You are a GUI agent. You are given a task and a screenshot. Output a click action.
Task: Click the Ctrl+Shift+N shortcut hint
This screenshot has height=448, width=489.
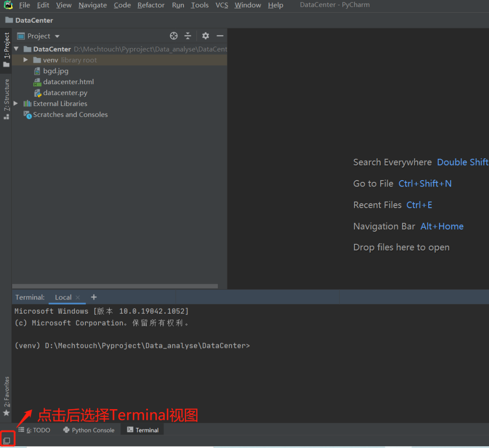click(425, 183)
